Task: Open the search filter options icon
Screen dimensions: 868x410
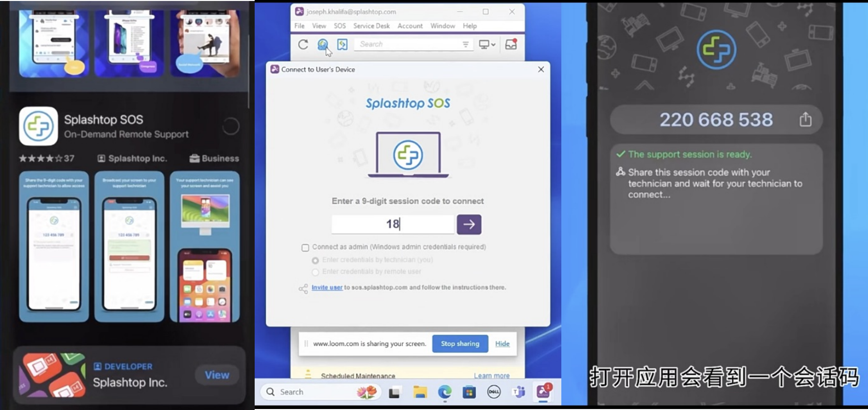Action: pyautogui.click(x=466, y=44)
